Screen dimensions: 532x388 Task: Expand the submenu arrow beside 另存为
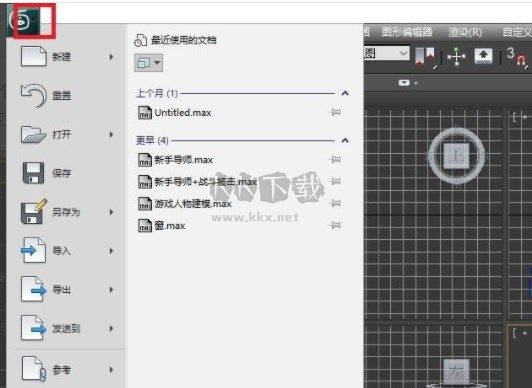pos(111,212)
